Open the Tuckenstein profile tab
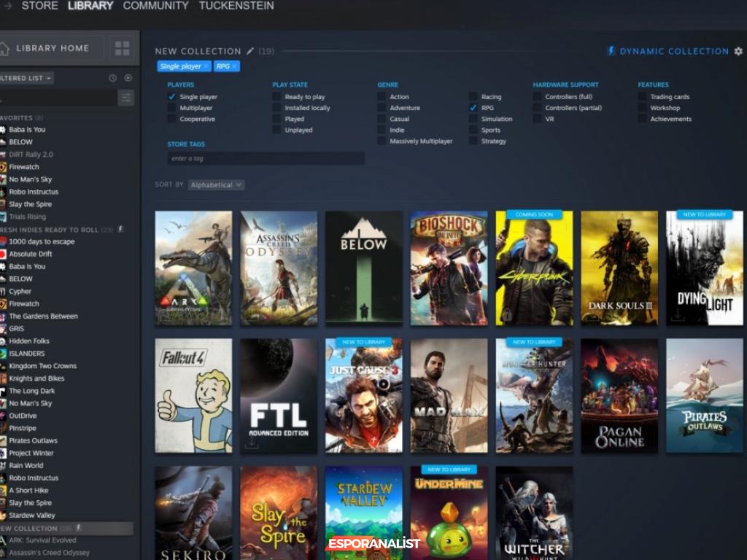This screenshot has height=560, width=747. tap(236, 6)
